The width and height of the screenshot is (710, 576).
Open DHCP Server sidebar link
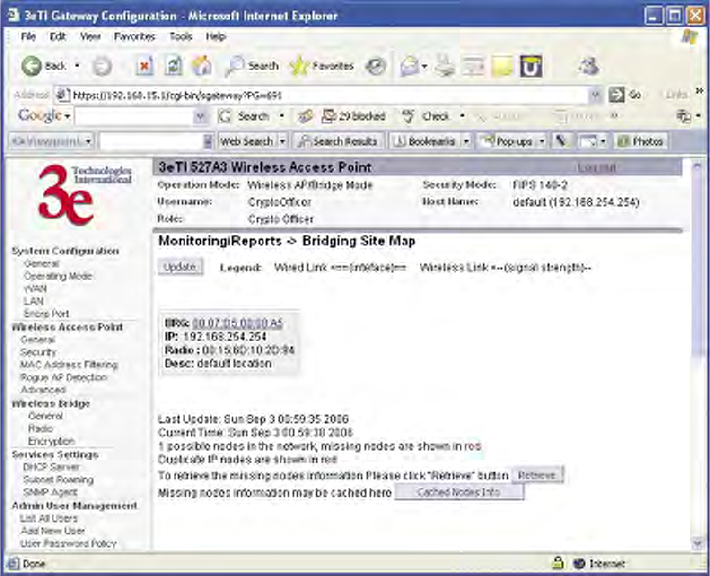click(x=51, y=467)
